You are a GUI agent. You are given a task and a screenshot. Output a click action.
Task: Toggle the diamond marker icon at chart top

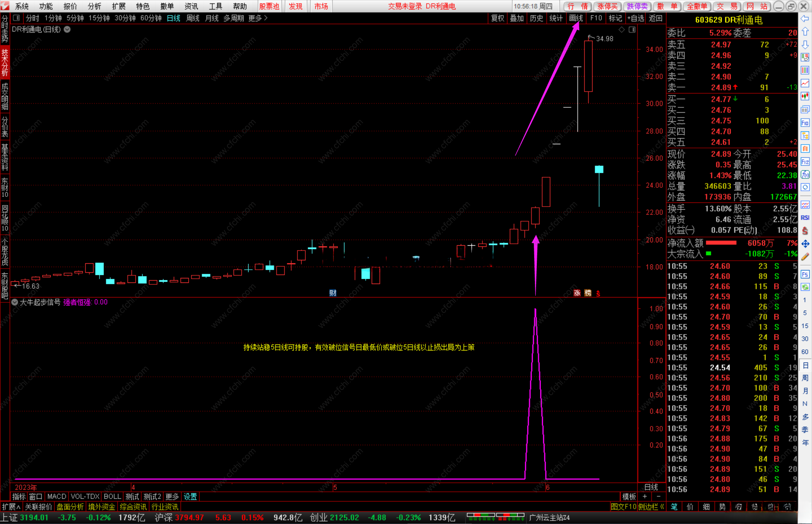(621, 30)
